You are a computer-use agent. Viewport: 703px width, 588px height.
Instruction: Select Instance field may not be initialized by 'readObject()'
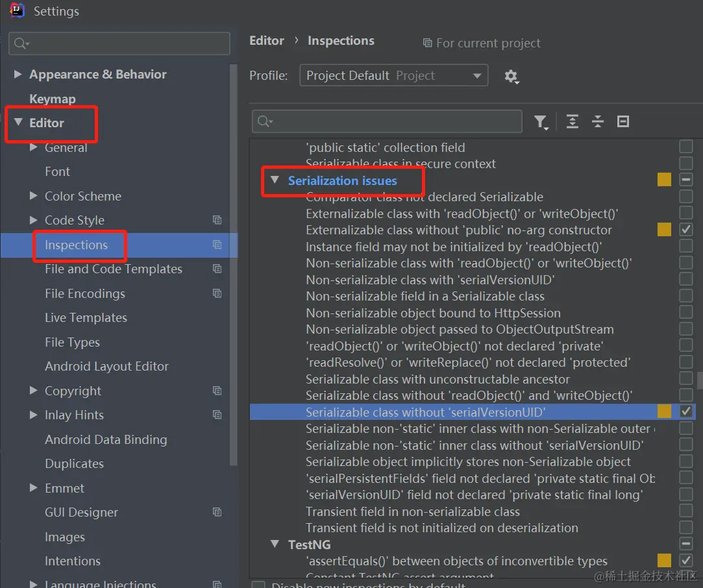tap(454, 247)
